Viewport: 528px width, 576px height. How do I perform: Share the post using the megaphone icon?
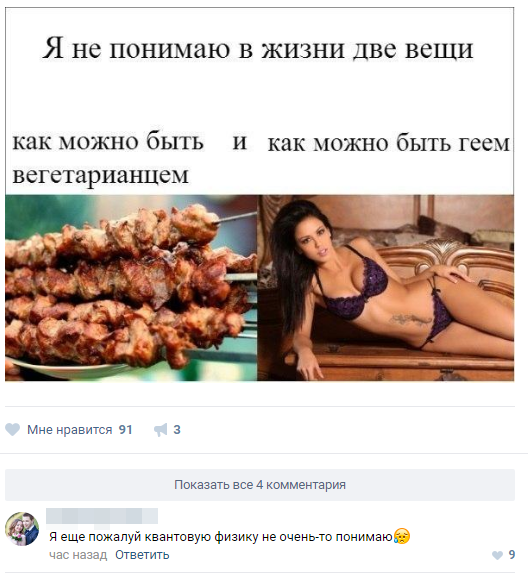161,429
